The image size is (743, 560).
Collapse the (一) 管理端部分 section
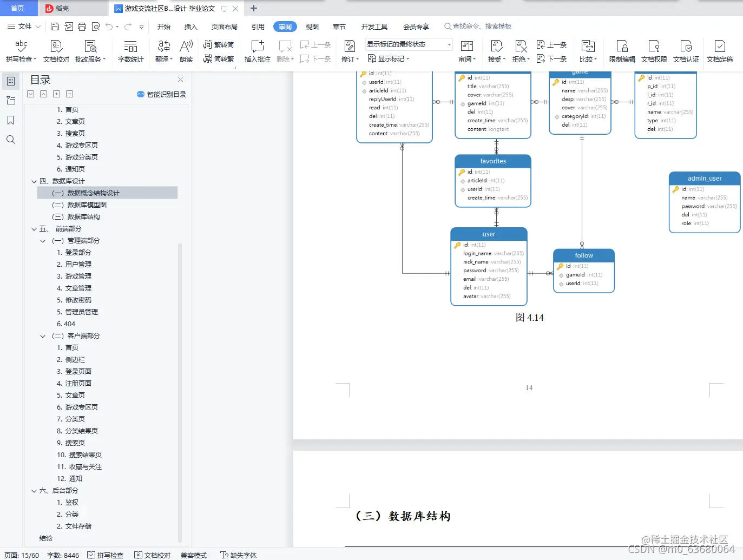tap(43, 241)
